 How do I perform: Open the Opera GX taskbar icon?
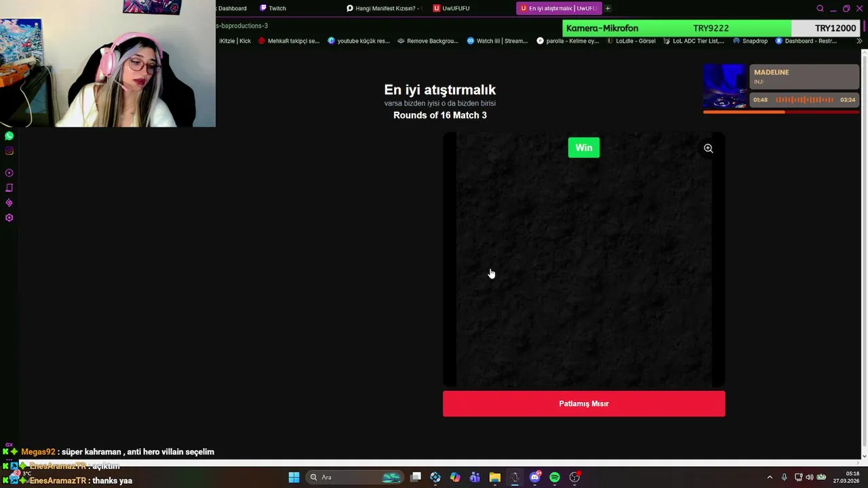[515, 477]
